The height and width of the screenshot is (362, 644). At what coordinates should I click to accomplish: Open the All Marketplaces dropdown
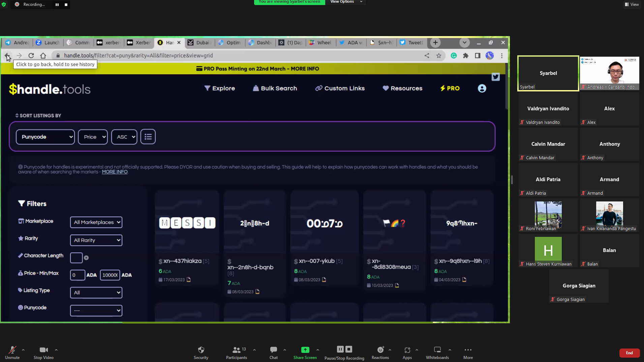tap(96, 222)
